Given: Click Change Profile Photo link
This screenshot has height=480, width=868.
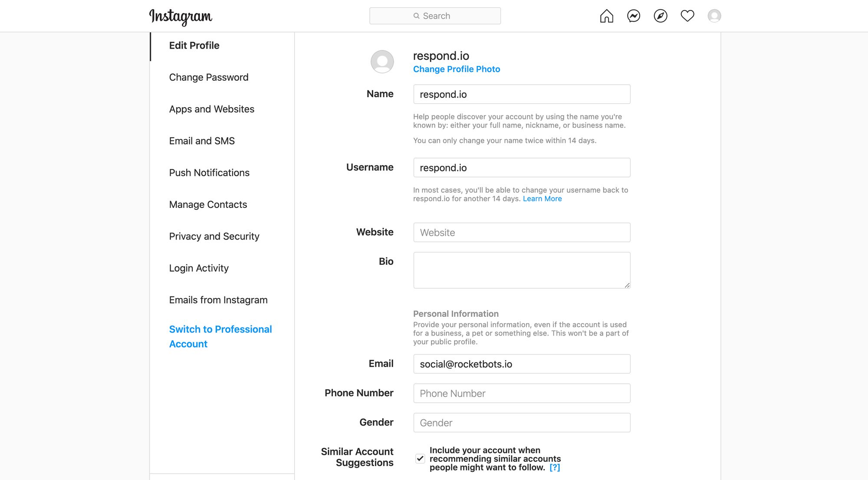Looking at the screenshot, I should tap(456, 69).
